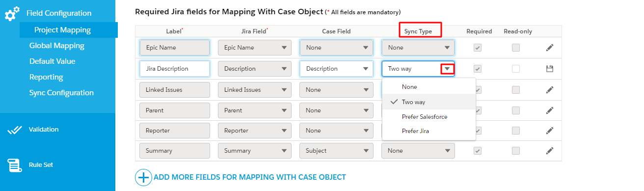This screenshot has width=644, height=191.
Task: Click the Field Configuration gears icon
Action: (x=12, y=14)
